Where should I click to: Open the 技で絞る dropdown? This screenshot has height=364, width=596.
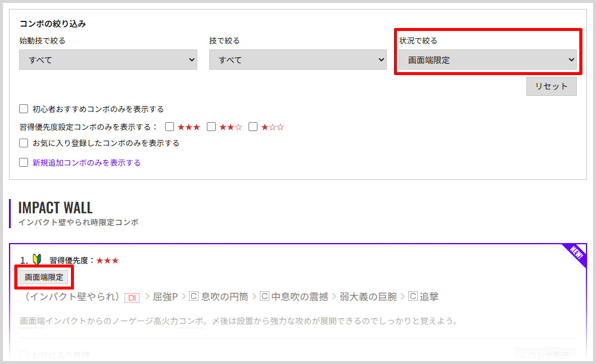coord(297,60)
